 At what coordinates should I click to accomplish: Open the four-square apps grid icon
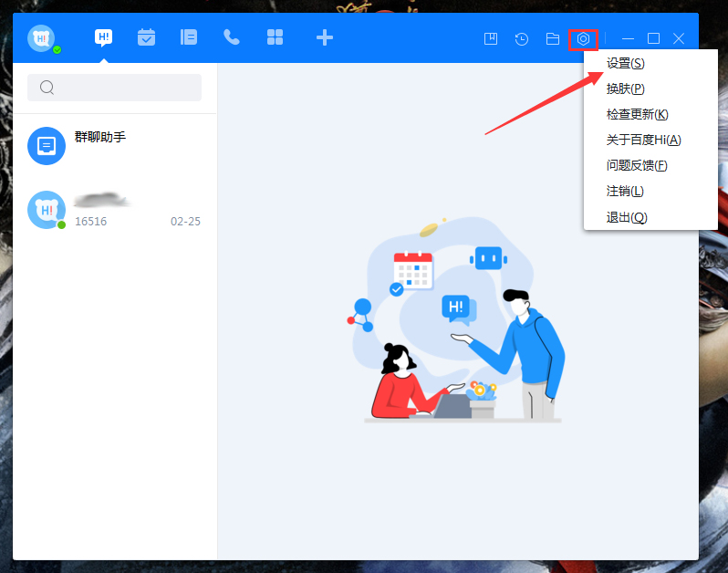pos(275,37)
